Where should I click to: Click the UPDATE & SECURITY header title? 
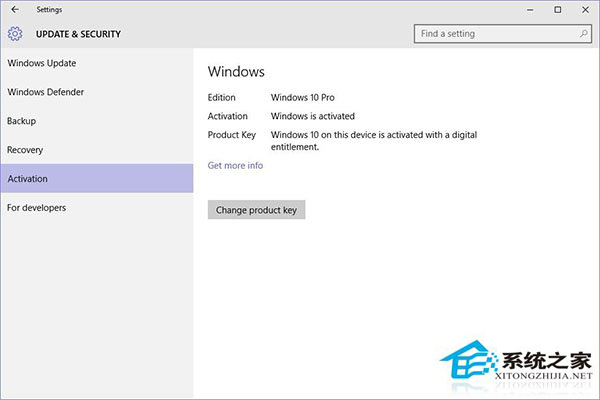point(78,34)
